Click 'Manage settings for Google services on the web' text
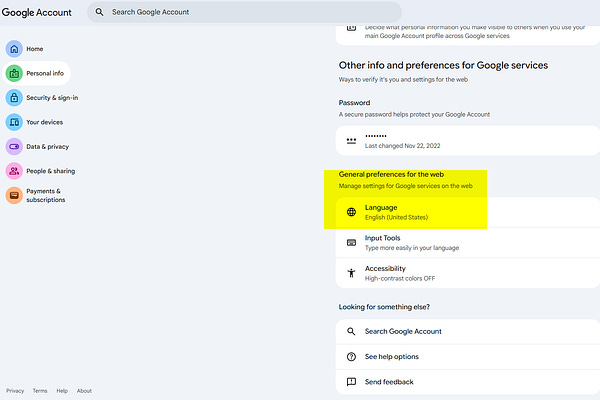 [406, 186]
